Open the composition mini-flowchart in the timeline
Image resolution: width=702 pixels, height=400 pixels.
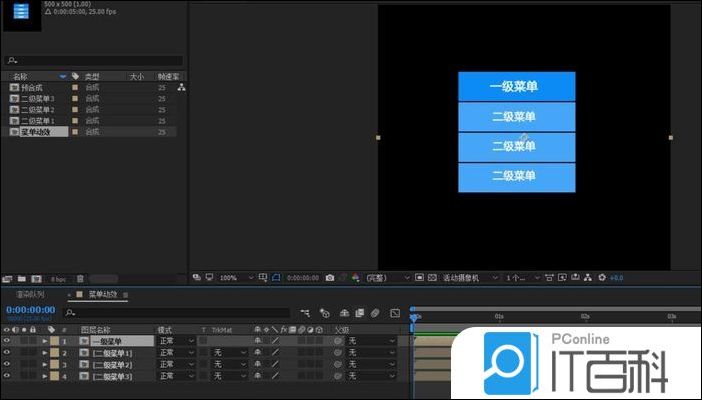tap(305, 313)
